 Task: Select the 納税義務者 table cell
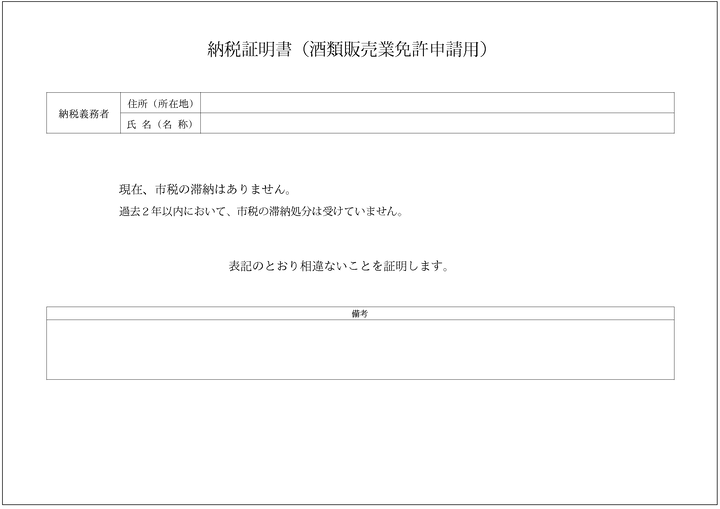[82, 114]
